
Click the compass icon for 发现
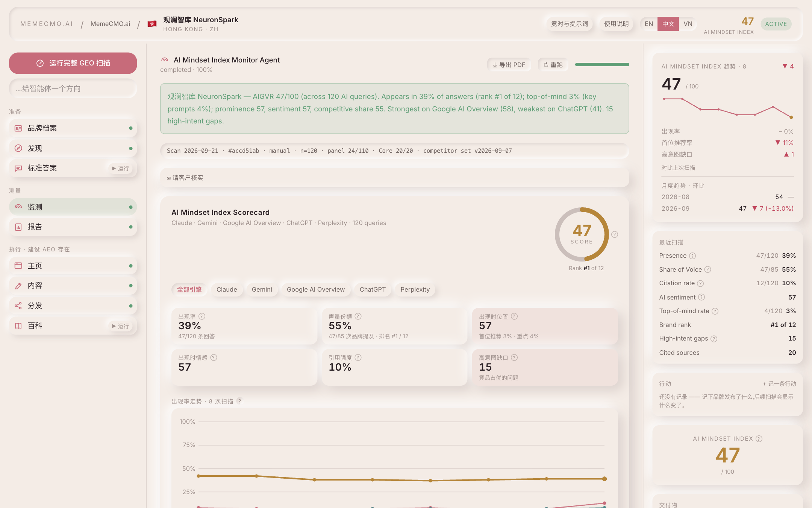[x=18, y=148]
